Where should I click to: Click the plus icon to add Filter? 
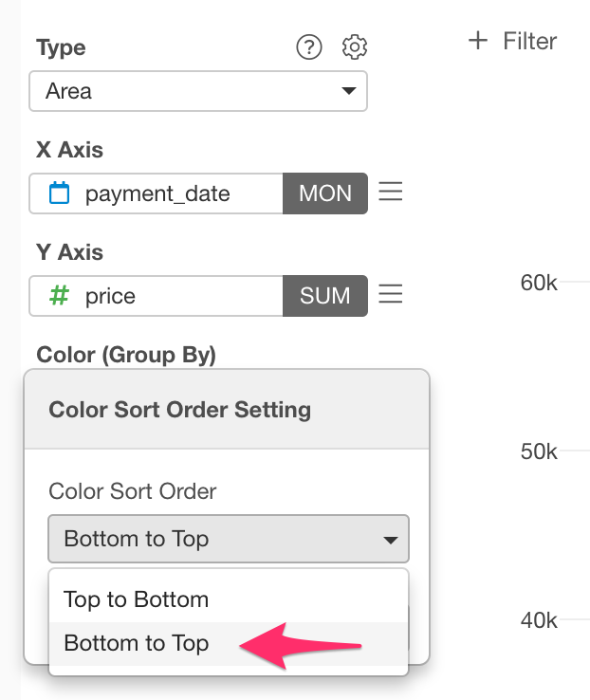point(477,41)
